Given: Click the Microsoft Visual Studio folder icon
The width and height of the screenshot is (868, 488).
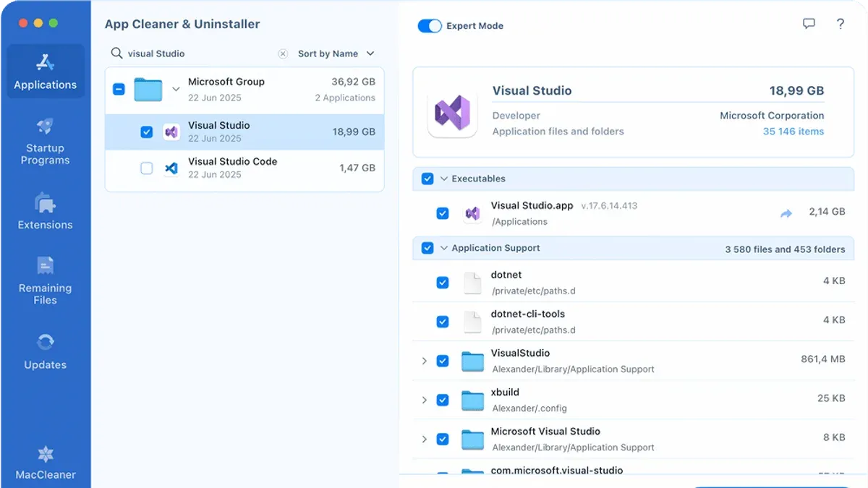Looking at the screenshot, I should click(472, 439).
